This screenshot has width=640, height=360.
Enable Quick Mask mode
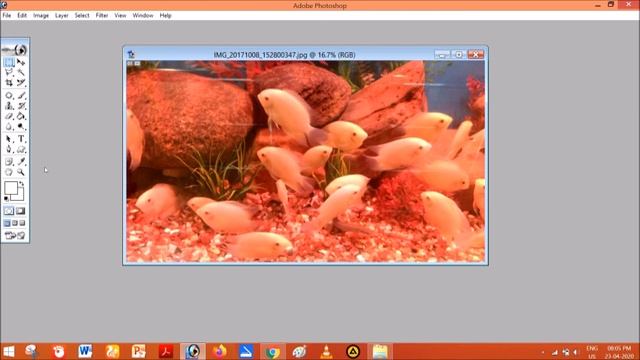(21, 211)
